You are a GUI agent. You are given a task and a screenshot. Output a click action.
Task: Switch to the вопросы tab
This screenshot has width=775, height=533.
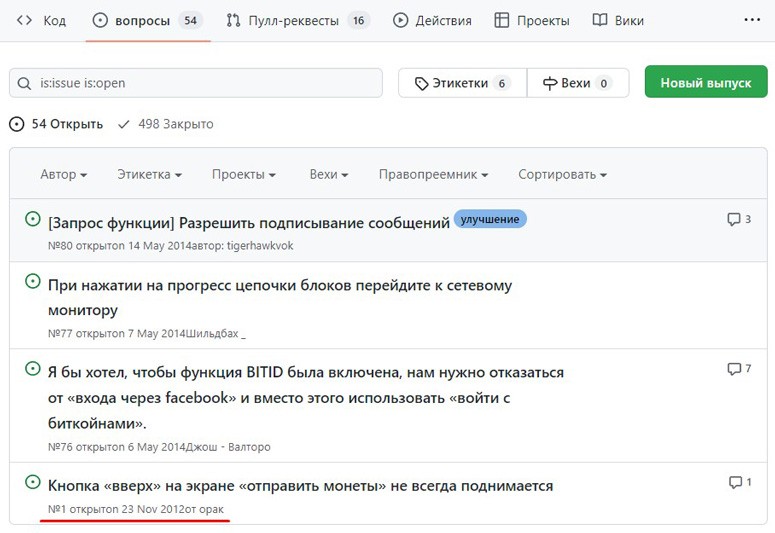148,20
